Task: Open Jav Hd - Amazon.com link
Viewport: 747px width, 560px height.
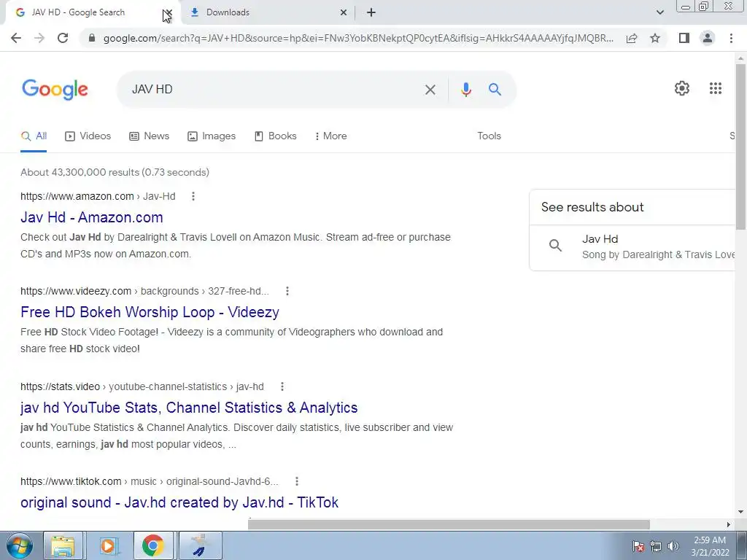Action: click(91, 217)
